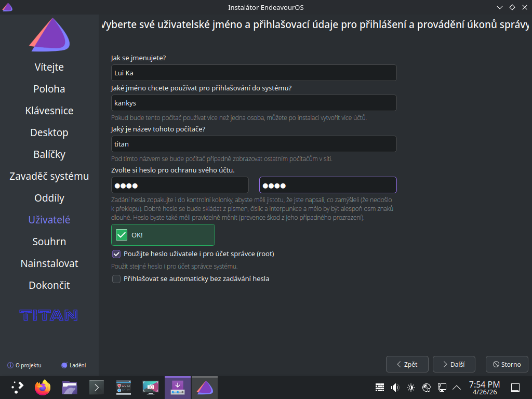
Task: Go to the Souhrn step in the sidebar
Action: [x=49, y=242]
